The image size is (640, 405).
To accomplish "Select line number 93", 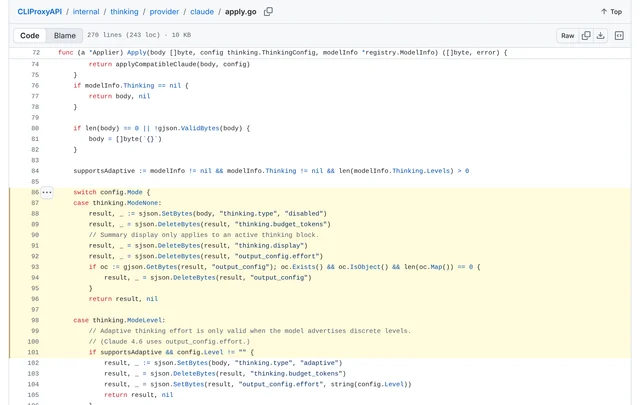I will pos(35,267).
